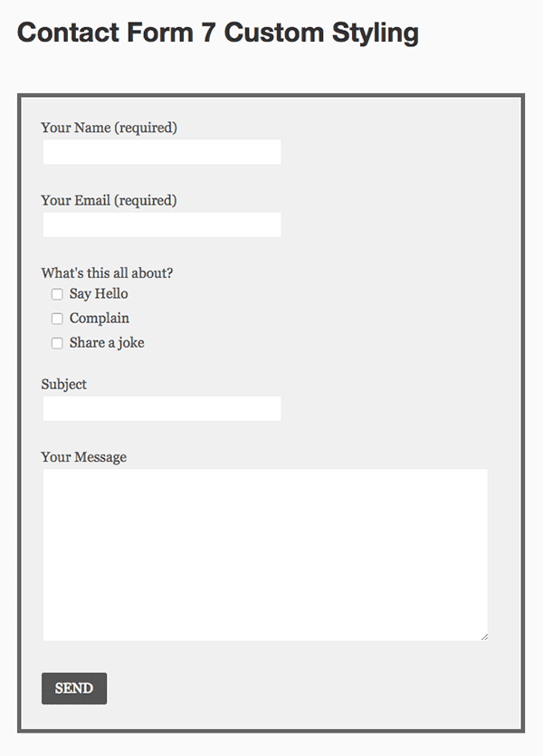543x756 pixels.
Task: Click the "Your Name (required)" label
Action: point(110,128)
